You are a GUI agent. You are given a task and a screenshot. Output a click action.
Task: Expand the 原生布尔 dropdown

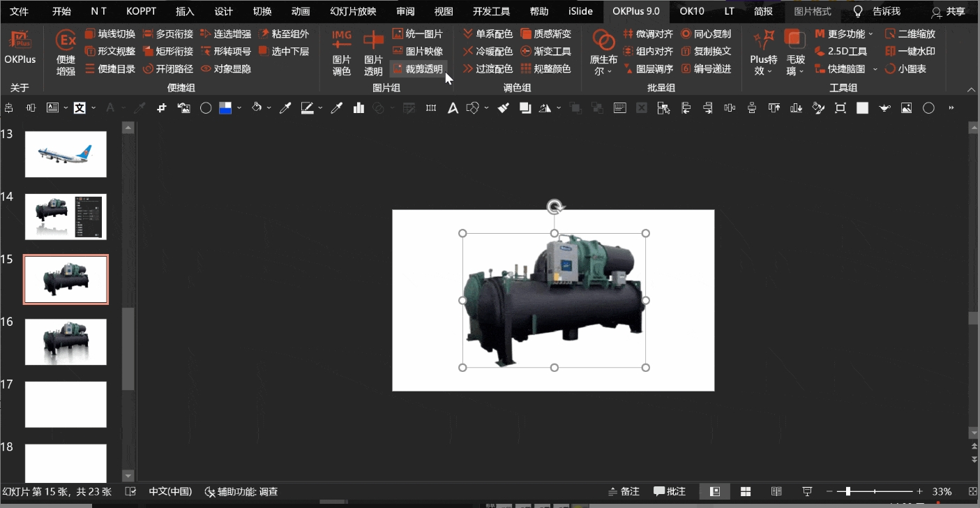(603, 64)
